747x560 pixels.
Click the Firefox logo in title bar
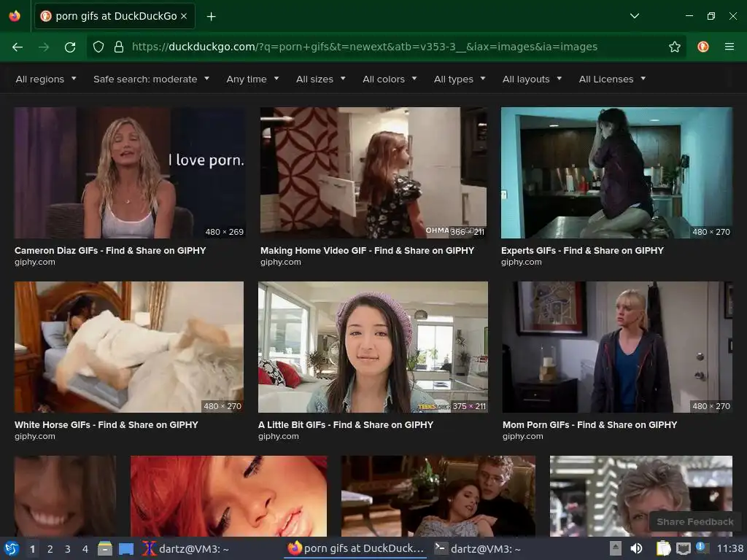(x=15, y=16)
